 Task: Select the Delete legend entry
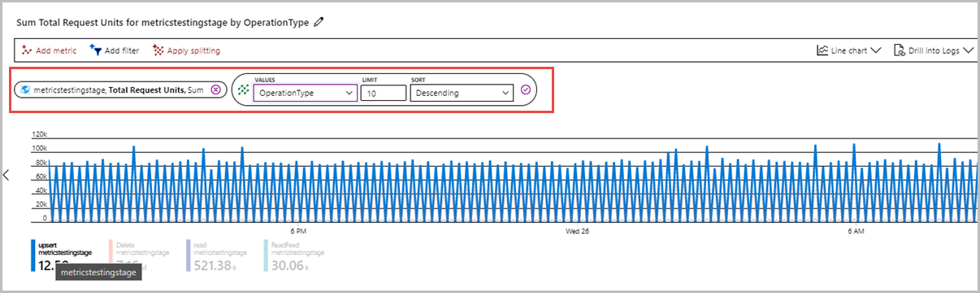coord(140,256)
